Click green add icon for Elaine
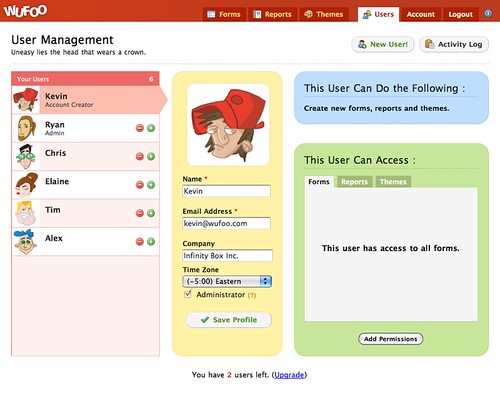 (151, 185)
